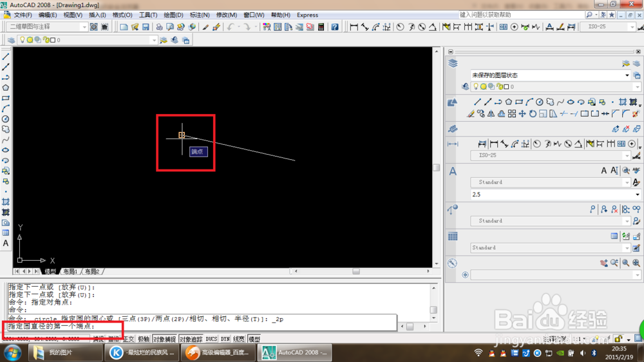Toggle Ortho (正交) in status bar

pyautogui.click(x=129, y=339)
